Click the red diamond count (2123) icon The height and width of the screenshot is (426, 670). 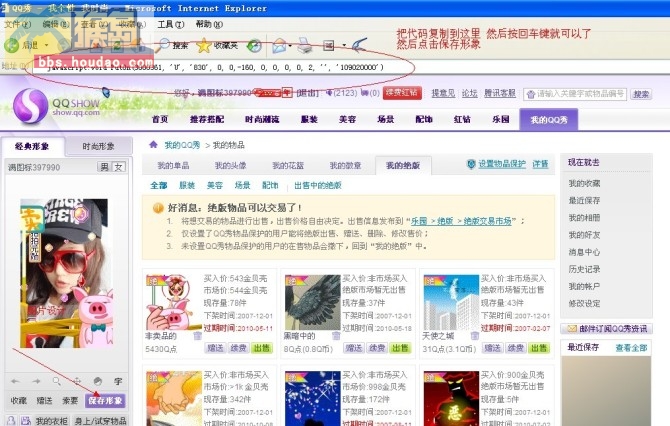pos(329,92)
